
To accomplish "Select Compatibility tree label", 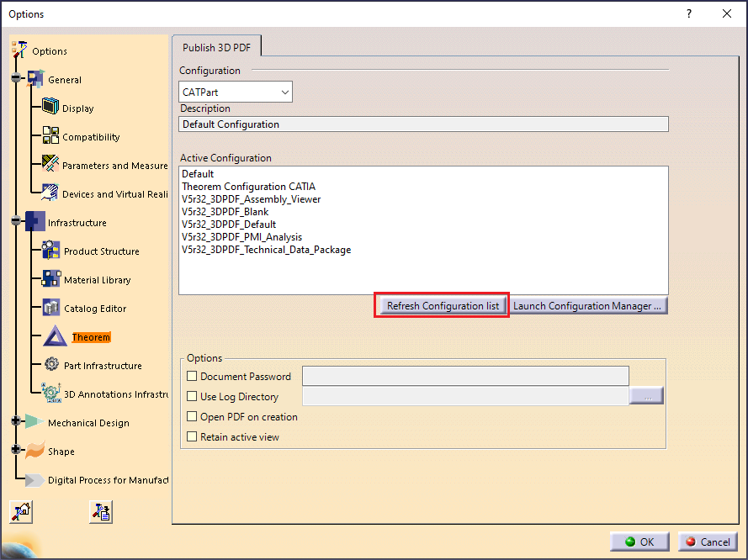I will [91, 137].
